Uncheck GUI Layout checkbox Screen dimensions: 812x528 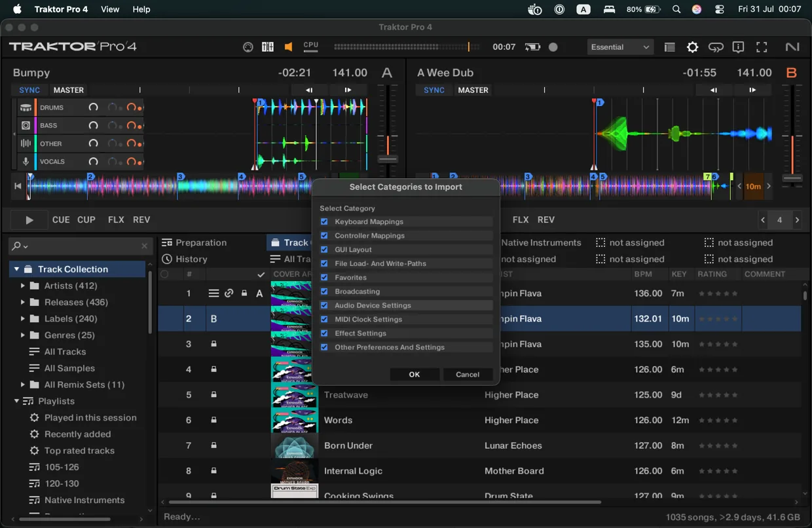(x=324, y=250)
